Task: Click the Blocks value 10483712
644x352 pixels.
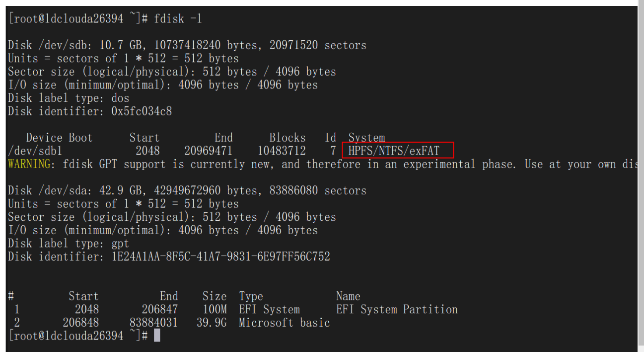Action: click(x=282, y=151)
